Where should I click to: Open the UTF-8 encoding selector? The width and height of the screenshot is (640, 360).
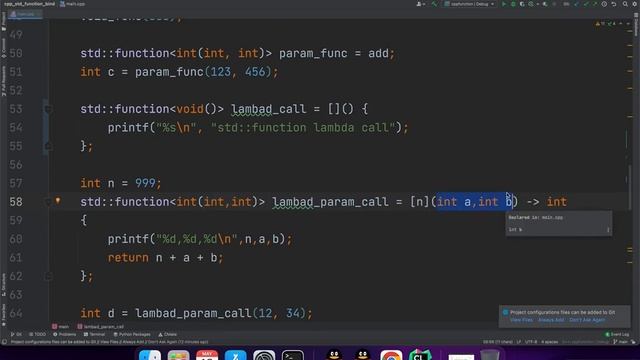coord(531,342)
